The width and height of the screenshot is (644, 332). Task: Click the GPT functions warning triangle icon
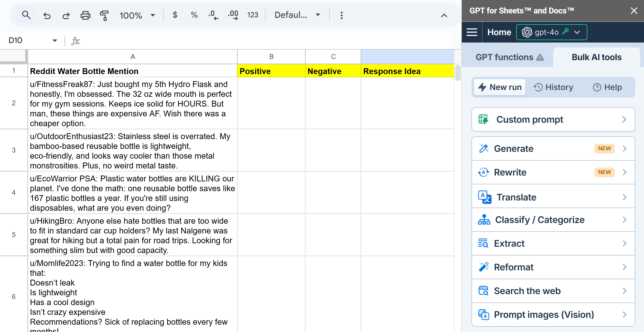click(x=540, y=57)
